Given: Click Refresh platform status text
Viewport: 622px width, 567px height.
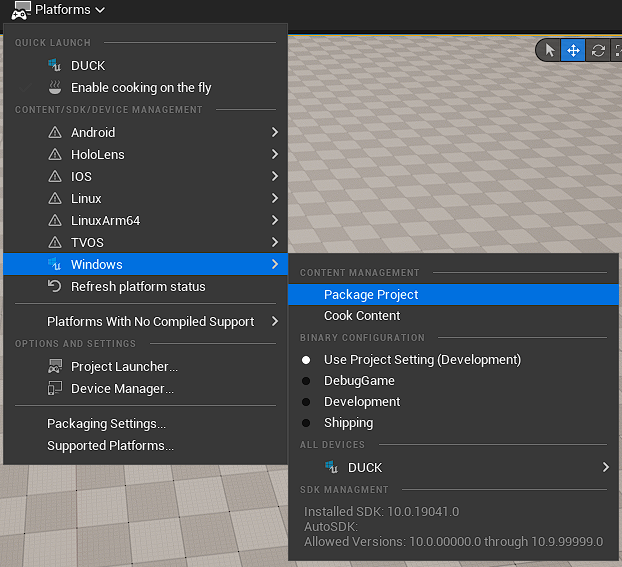Looking at the screenshot, I should 138,286.
